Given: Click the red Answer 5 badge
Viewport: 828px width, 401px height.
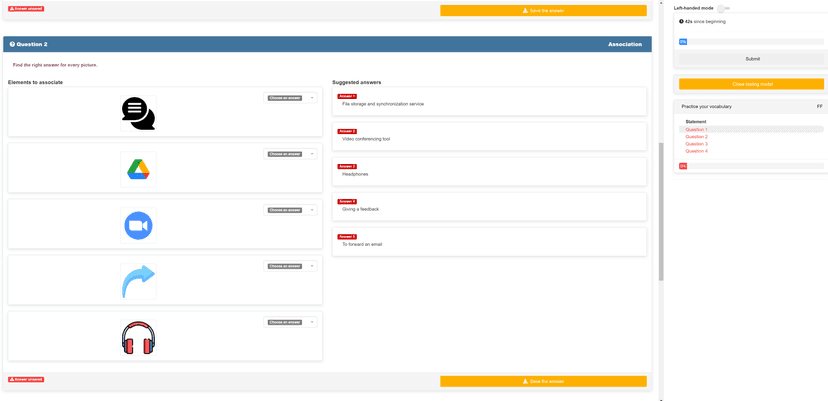Looking at the screenshot, I should click(x=347, y=236).
